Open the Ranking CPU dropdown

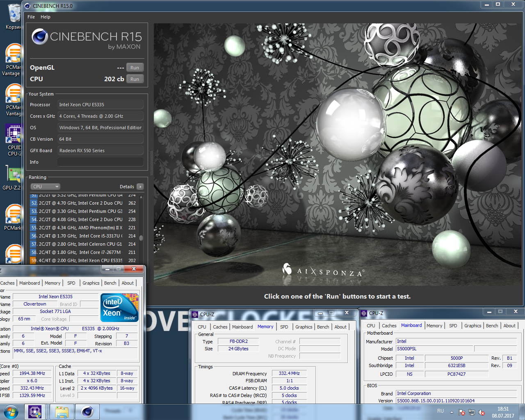click(46, 187)
